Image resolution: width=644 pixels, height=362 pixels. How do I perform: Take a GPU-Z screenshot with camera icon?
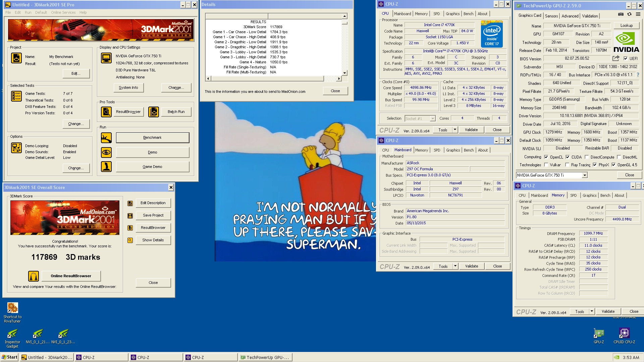[x=621, y=14]
